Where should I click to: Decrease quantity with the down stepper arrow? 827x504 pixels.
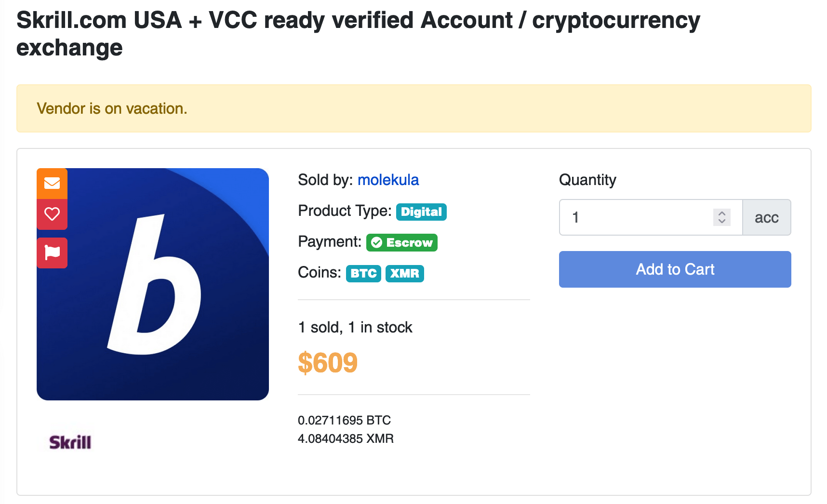click(x=722, y=221)
